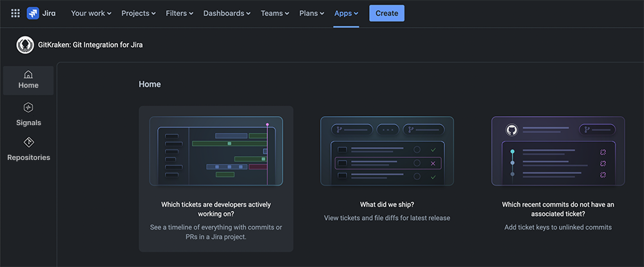The image size is (644, 267).
Task: Click the timeline illustration thumbnail
Action: [216, 151]
